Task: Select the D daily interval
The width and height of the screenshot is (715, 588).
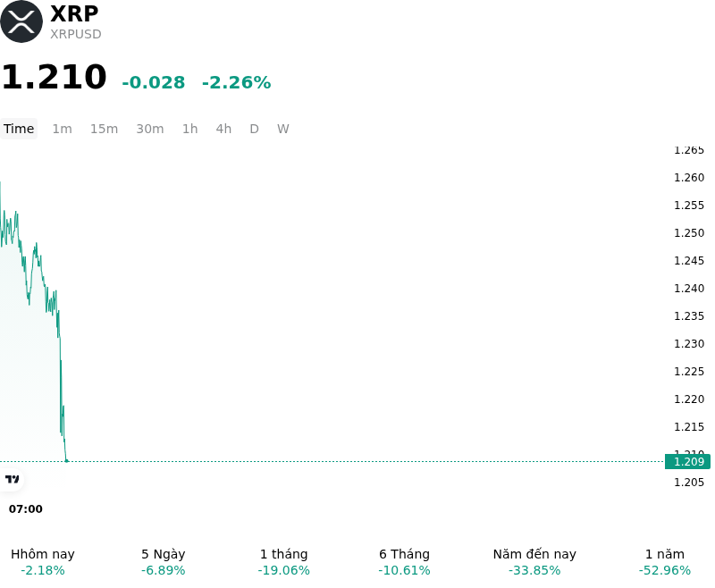Action: (x=254, y=129)
